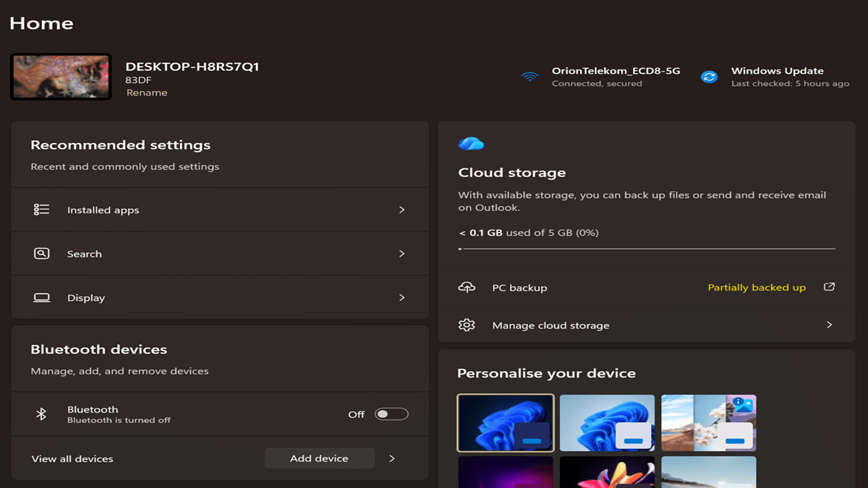Click the Rename link under the PC name
This screenshot has width=868, height=488.
[x=147, y=93]
